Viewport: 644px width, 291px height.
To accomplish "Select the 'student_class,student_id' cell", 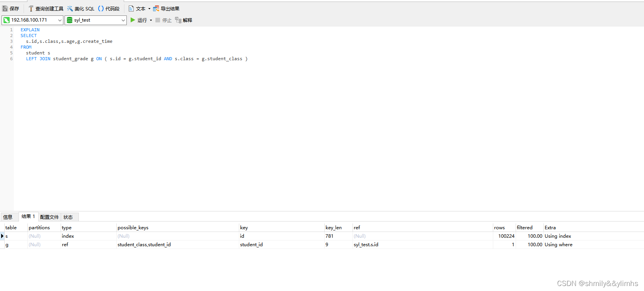I will tap(177, 245).
